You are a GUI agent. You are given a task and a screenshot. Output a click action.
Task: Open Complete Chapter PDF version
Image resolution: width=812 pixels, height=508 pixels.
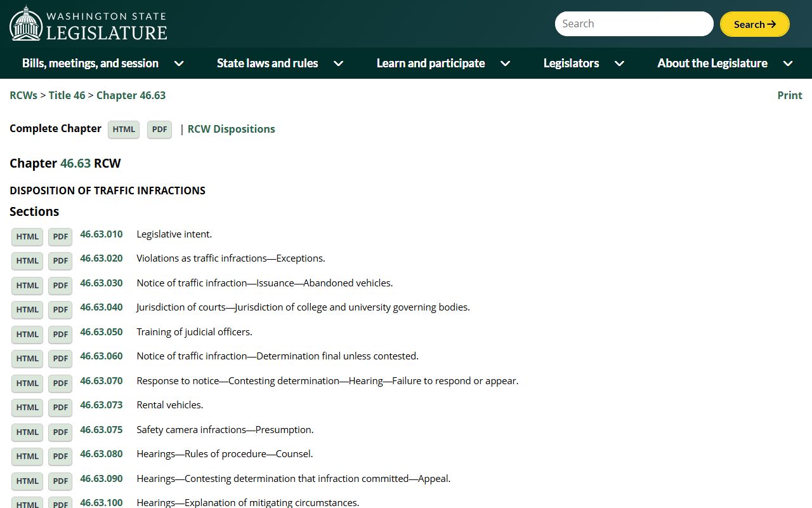coord(159,130)
